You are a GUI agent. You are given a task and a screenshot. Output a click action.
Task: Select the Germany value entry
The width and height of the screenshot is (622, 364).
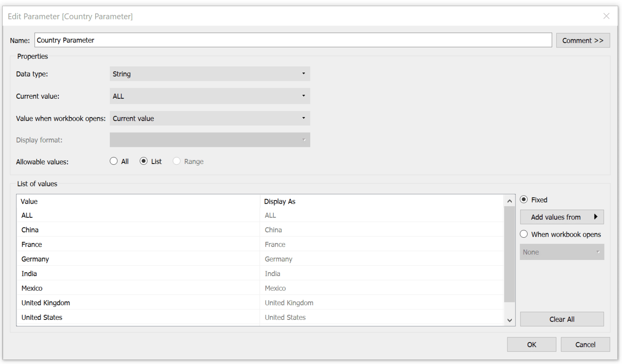[x=121, y=259]
